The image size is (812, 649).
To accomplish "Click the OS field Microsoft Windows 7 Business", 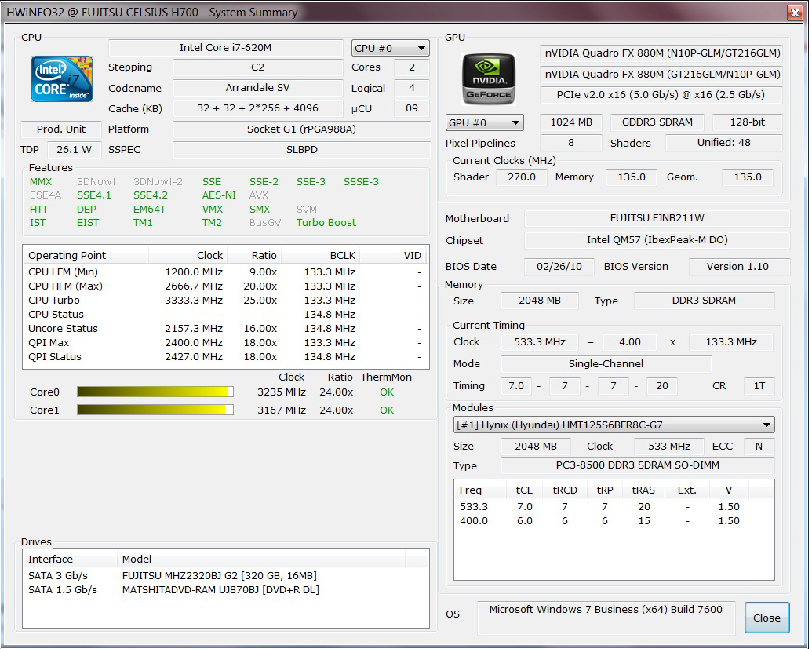I will click(x=606, y=618).
